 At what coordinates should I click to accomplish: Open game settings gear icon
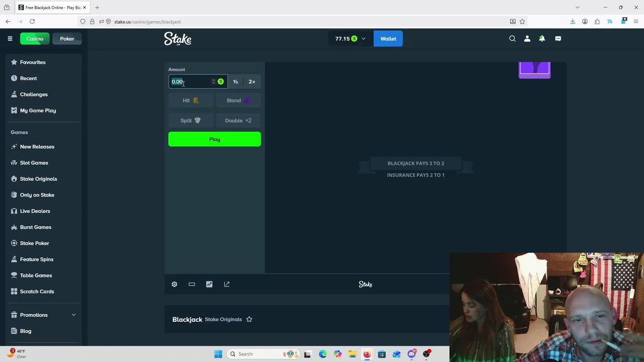pos(174,284)
